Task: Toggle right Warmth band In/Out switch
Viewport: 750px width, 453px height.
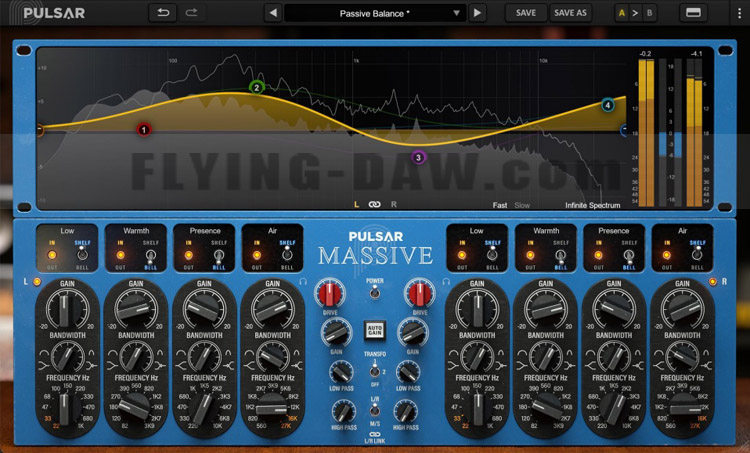Action: click(x=530, y=255)
